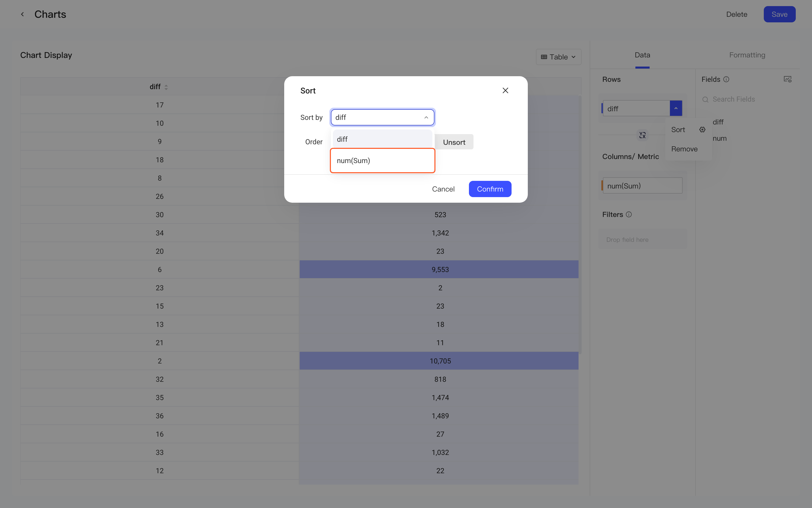Screen dimensions: 812x508
Task: Switch to the Formatting tab
Action: pyautogui.click(x=747, y=55)
